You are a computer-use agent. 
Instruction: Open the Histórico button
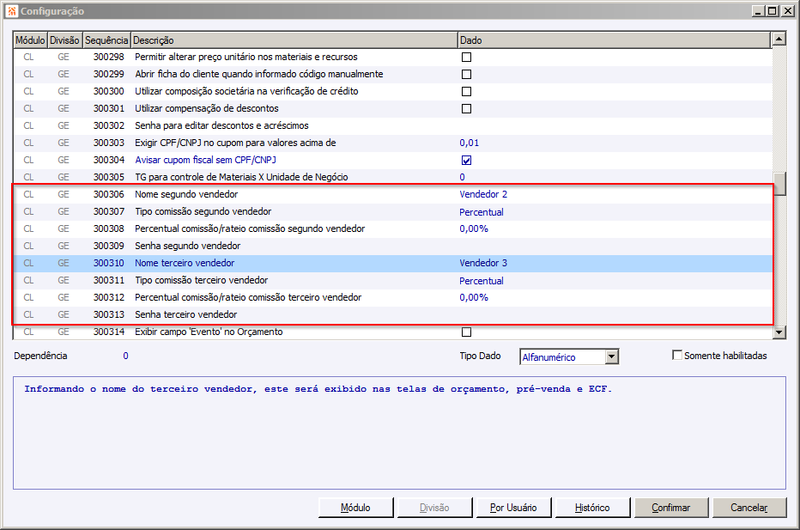coord(592,508)
